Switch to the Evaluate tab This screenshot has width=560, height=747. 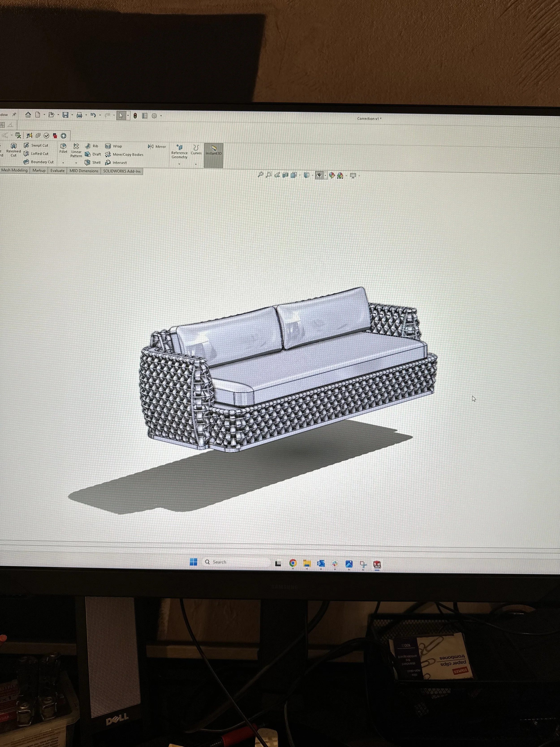pyautogui.click(x=57, y=171)
